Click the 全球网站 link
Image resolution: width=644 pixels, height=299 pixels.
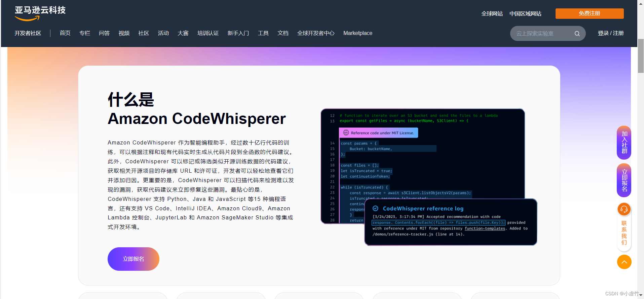[x=492, y=14]
